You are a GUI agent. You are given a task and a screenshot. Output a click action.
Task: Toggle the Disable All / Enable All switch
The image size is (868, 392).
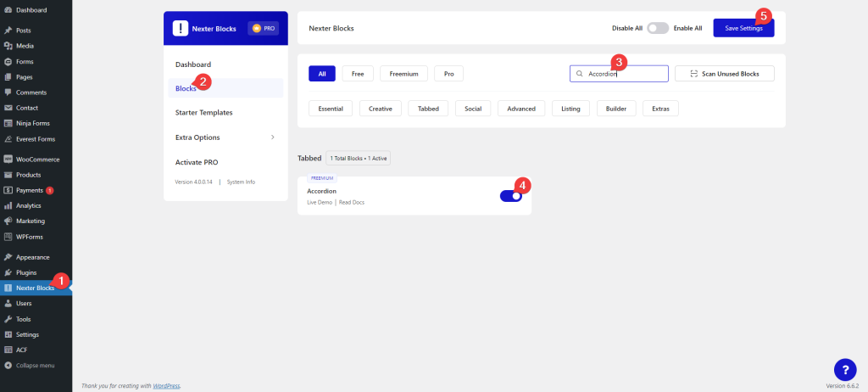[658, 28]
